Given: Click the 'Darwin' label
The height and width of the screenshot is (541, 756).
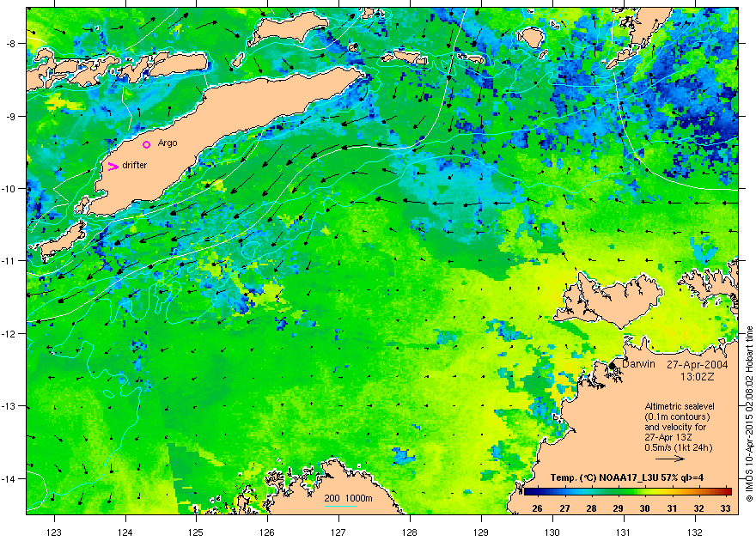Looking at the screenshot, I should (638, 364).
